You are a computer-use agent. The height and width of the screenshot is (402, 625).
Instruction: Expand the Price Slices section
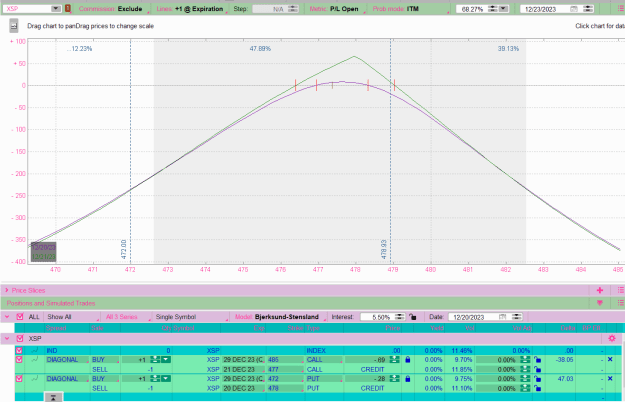(x=6, y=290)
